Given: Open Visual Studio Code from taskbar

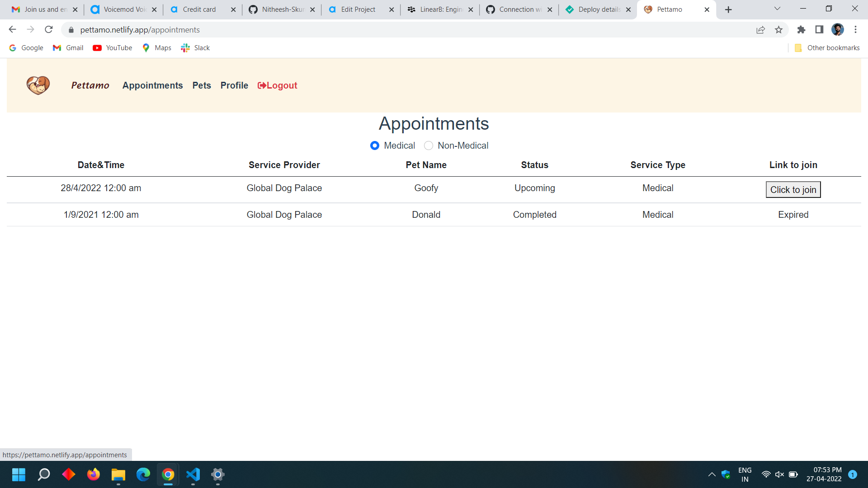Looking at the screenshot, I should click(x=193, y=474).
